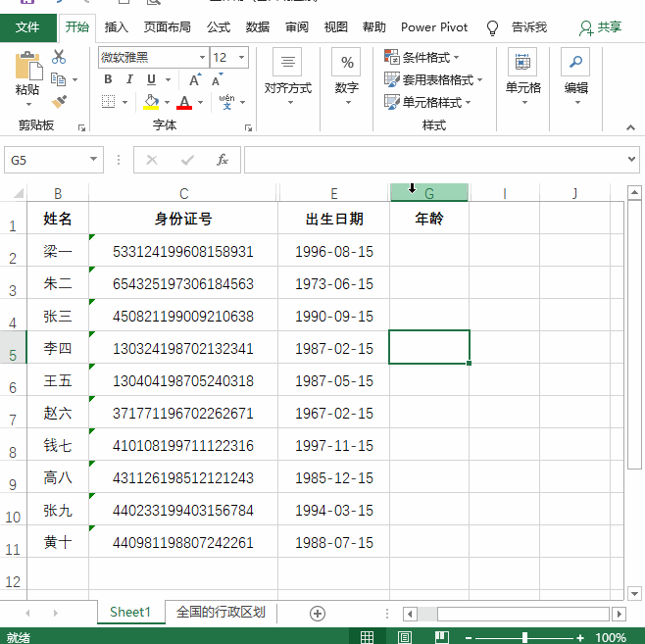Image resolution: width=645 pixels, height=644 pixels.
Task: Expand font color dropdown arrow
Action: point(200,102)
